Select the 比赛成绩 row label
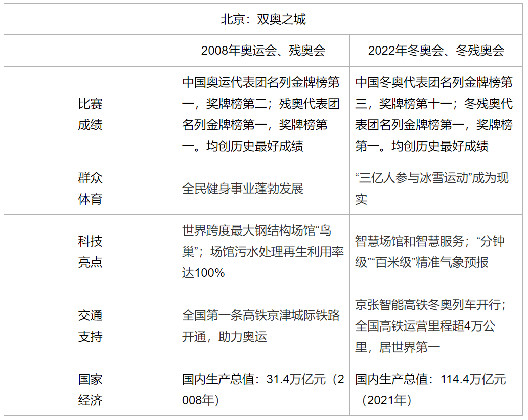 90,114
